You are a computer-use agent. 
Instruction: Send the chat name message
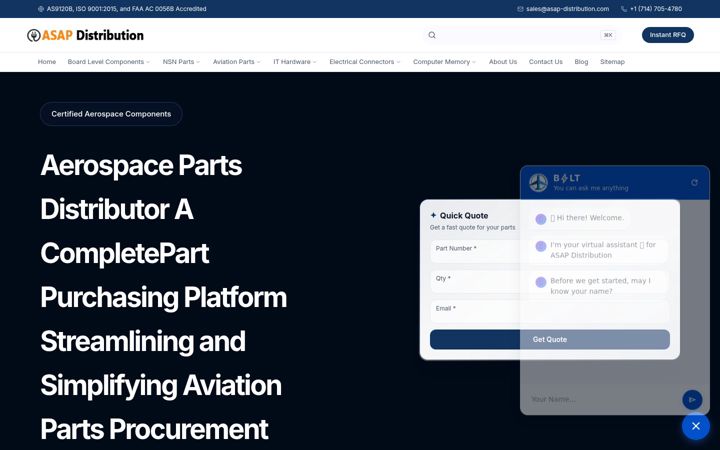(692, 399)
